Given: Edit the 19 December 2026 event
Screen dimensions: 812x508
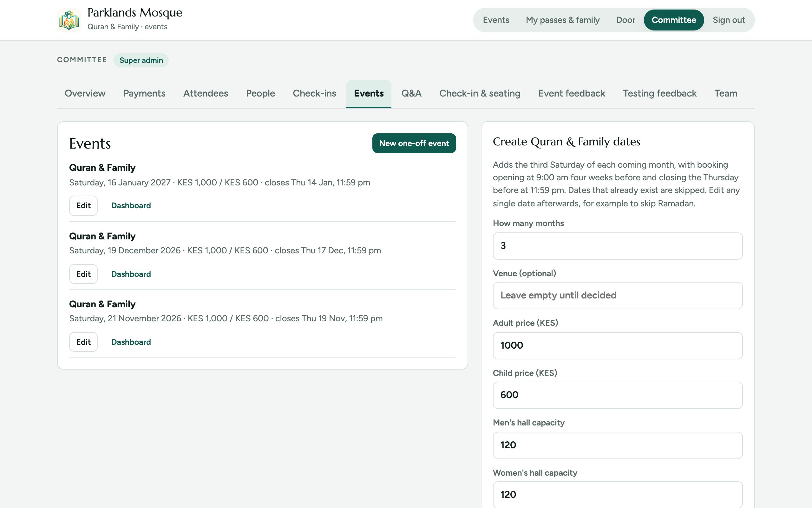Looking at the screenshot, I should coord(83,274).
